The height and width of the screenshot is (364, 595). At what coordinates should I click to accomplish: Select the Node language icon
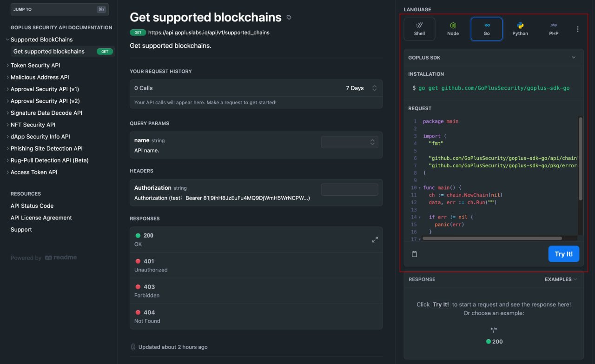pos(453,29)
